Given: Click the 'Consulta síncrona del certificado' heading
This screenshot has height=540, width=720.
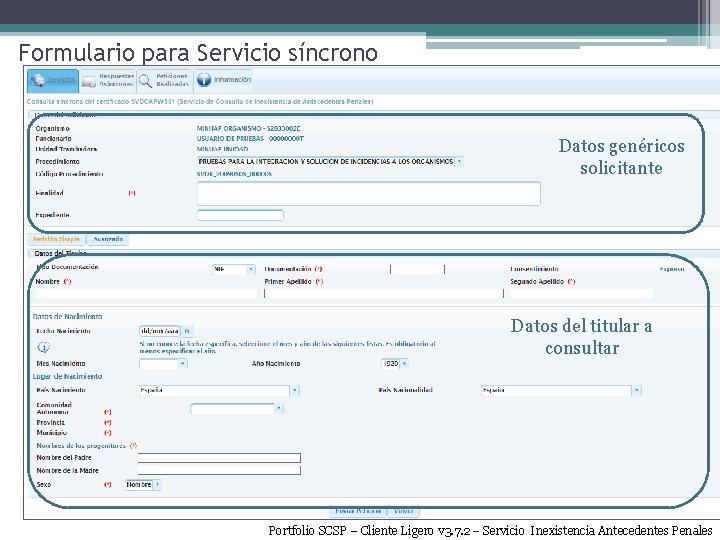Looking at the screenshot, I should (x=200, y=101).
